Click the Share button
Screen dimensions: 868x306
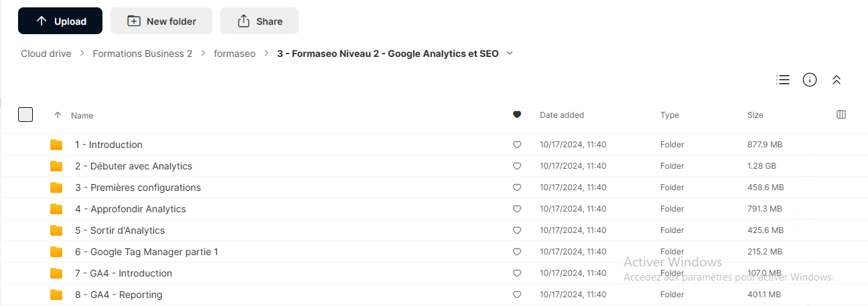click(x=259, y=21)
